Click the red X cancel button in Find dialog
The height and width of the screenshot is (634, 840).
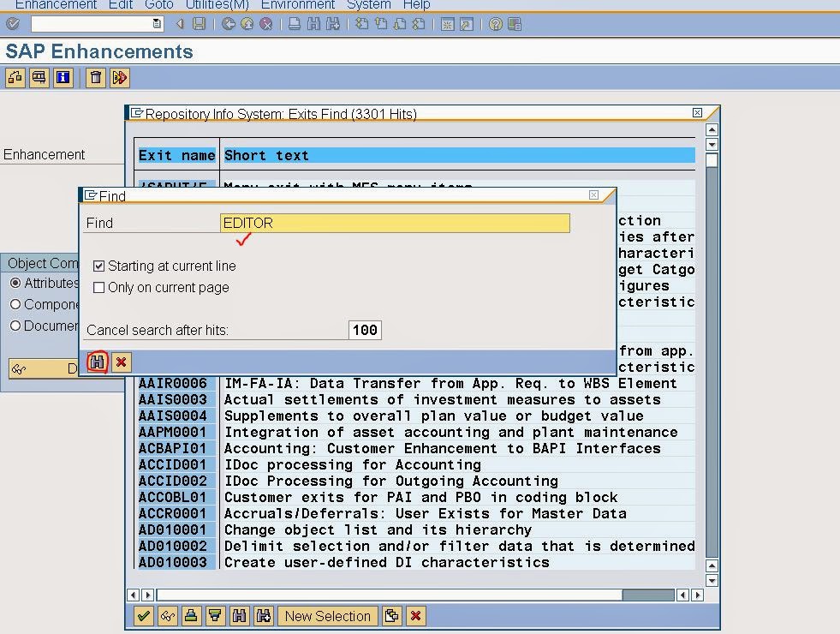point(121,362)
